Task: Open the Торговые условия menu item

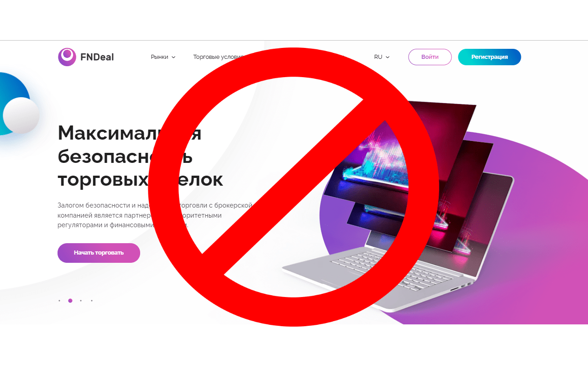Action: (219, 57)
